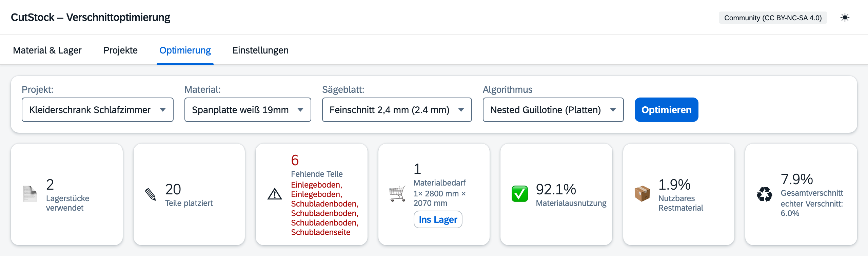The image size is (868, 256).
Task: Click the red Schubladenseite missing part text
Action: point(321,232)
